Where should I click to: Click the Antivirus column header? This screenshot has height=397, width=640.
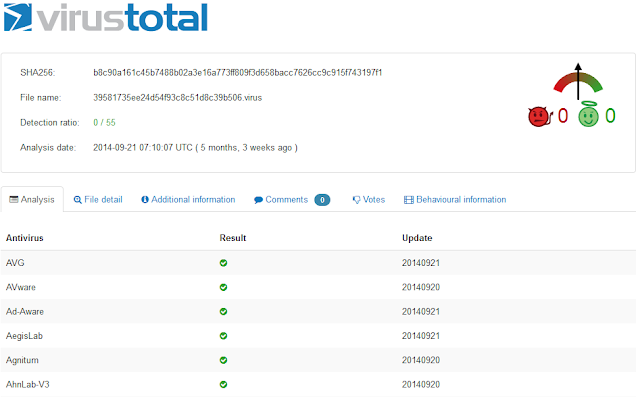pyautogui.click(x=24, y=238)
